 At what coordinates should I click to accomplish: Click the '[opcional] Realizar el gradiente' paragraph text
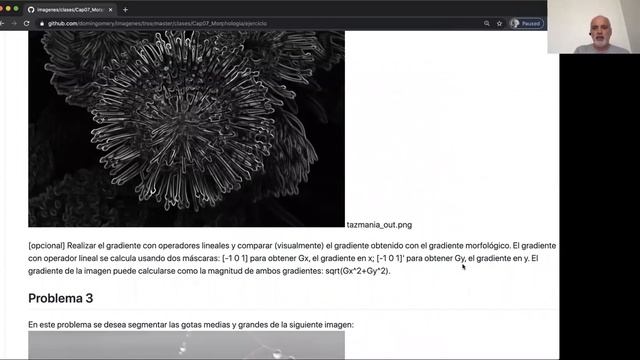292,258
